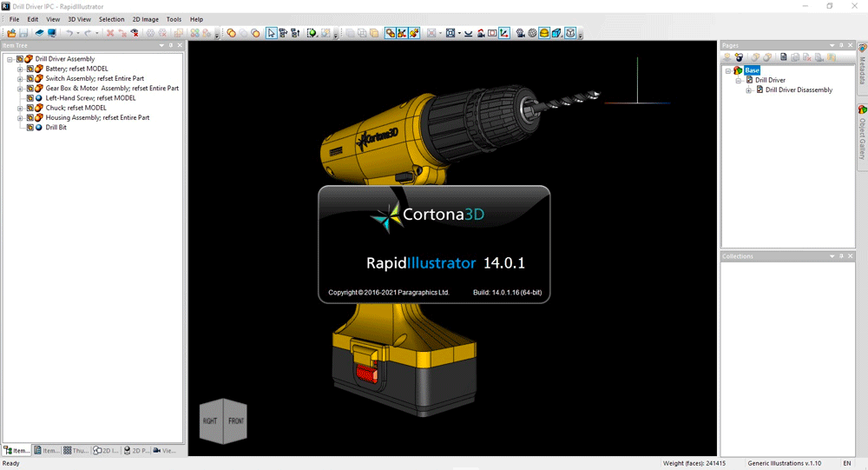This screenshot has height=470, width=868.
Task: Select the arrow pointer selection tool
Action: (272, 33)
